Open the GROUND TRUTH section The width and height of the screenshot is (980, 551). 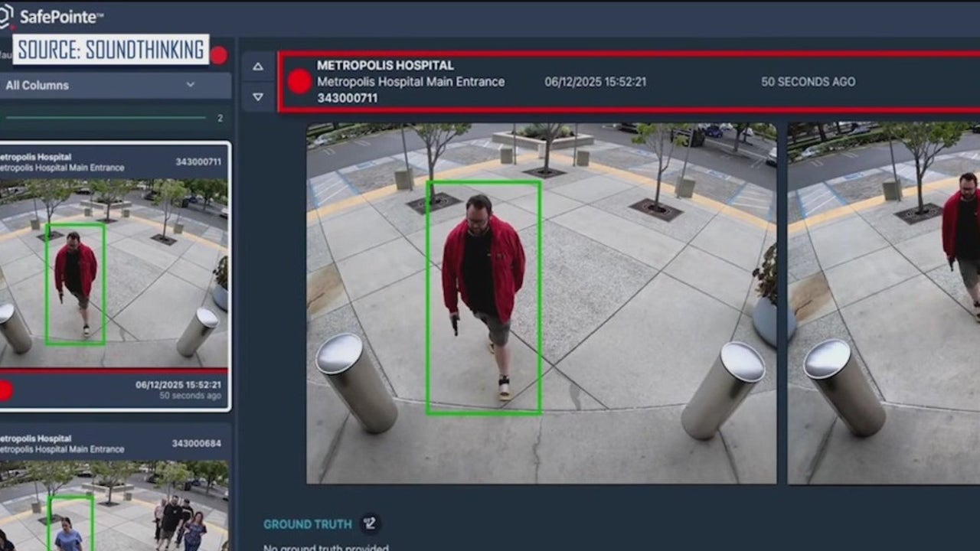click(x=307, y=524)
